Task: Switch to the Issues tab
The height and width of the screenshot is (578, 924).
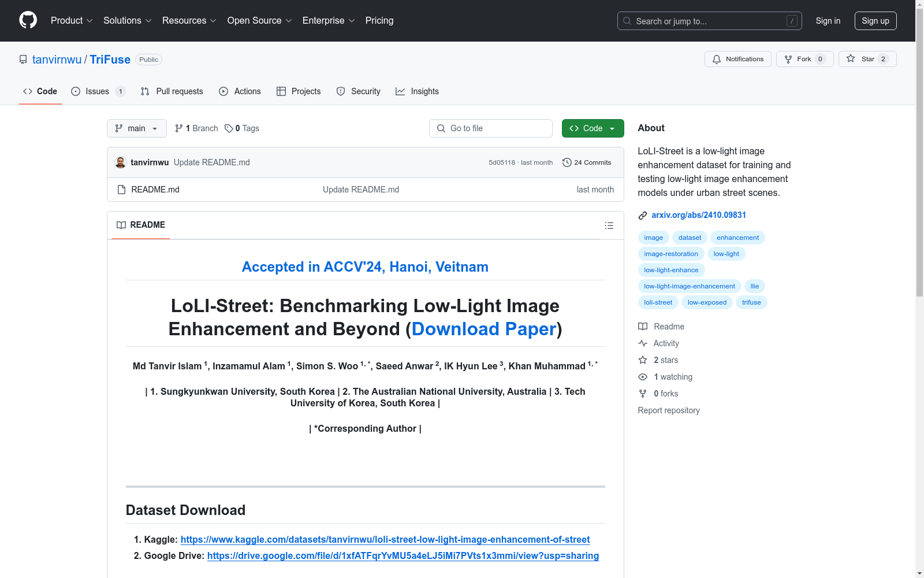Action: (x=98, y=91)
